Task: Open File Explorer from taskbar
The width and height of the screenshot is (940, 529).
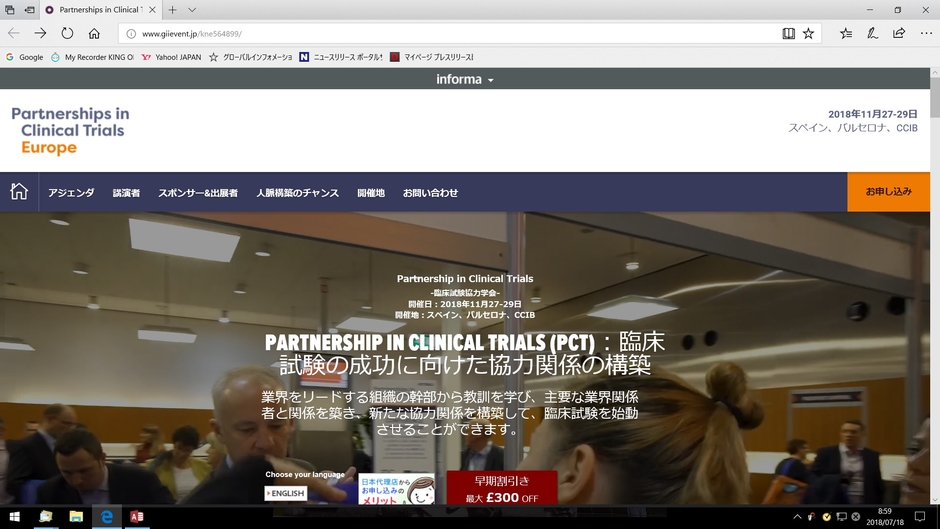Action: pyautogui.click(x=76, y=516)
